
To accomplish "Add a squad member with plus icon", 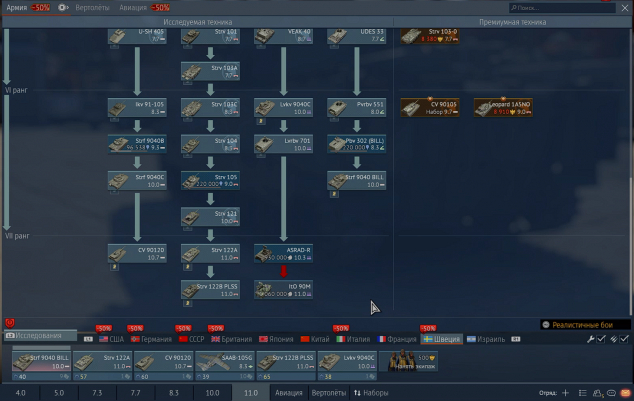I will [566, 393].
